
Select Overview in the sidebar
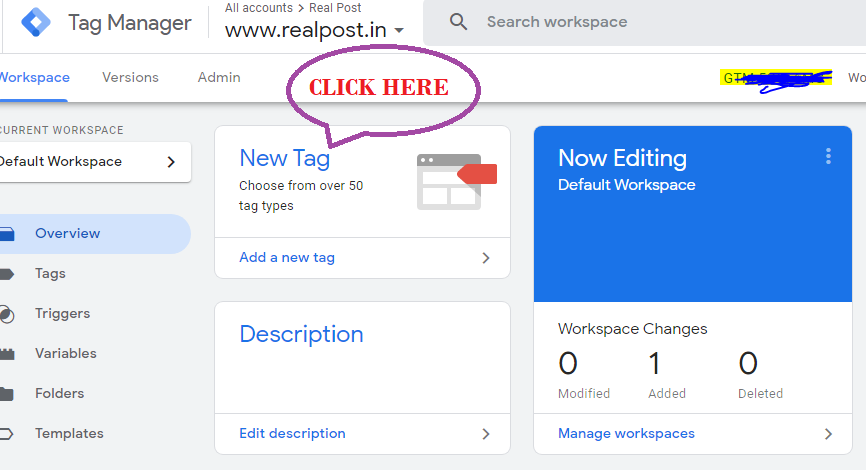95,234
